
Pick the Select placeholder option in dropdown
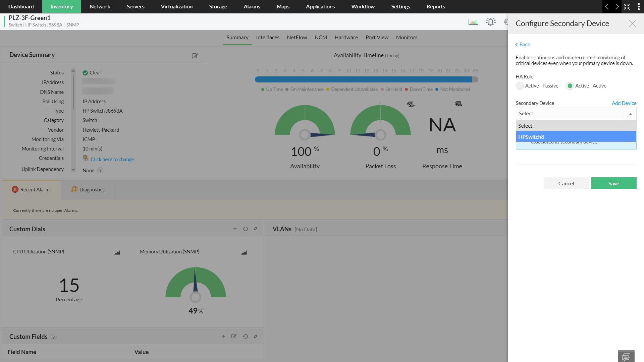coord(576,126)
